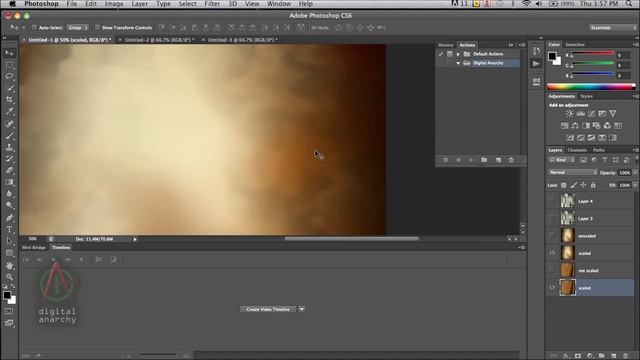Viewport: 640px width, 360px height.
Task: Expand the Default Actions set
Action: 458,54
